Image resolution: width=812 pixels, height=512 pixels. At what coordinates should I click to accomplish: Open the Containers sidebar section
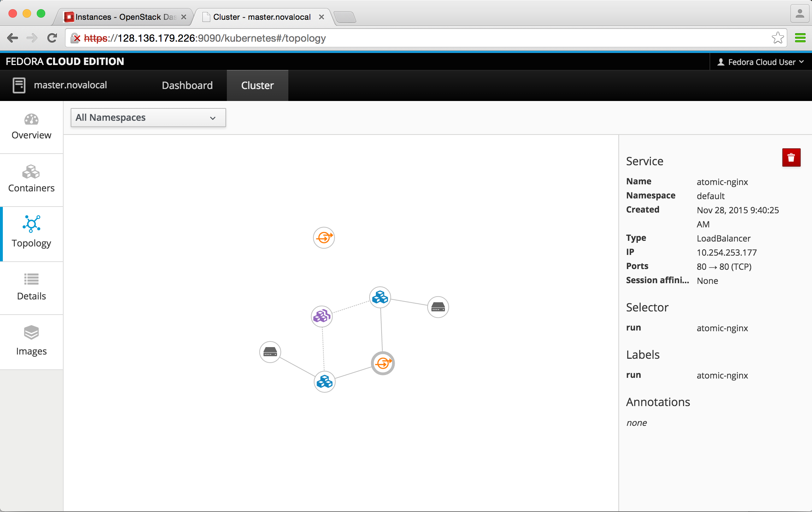point(31,180)
